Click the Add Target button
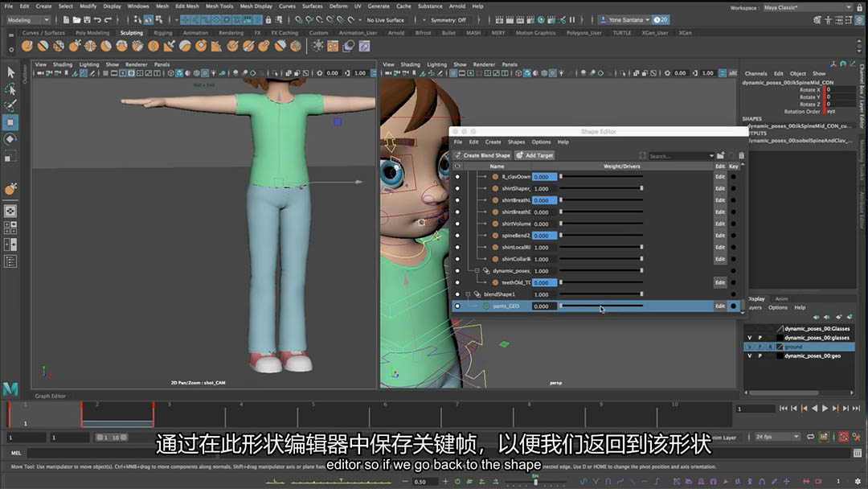The height and width of the screenshot is (489, 868). [x=534, y=155]
